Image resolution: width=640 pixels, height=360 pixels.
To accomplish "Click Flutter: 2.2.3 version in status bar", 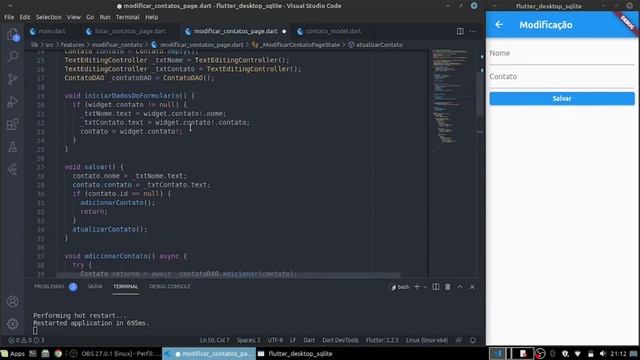I will (x=382, y=340).
